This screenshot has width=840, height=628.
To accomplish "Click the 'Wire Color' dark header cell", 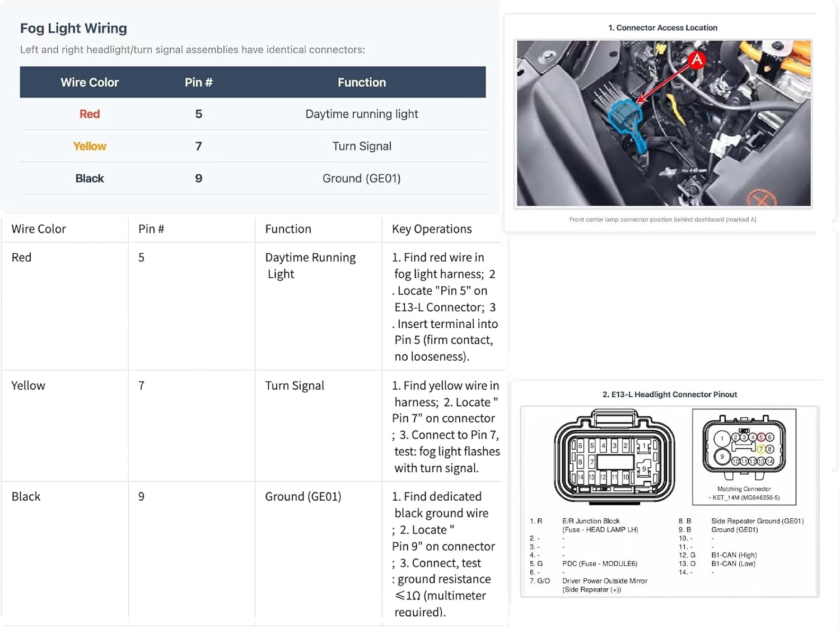I will point(90,82).
